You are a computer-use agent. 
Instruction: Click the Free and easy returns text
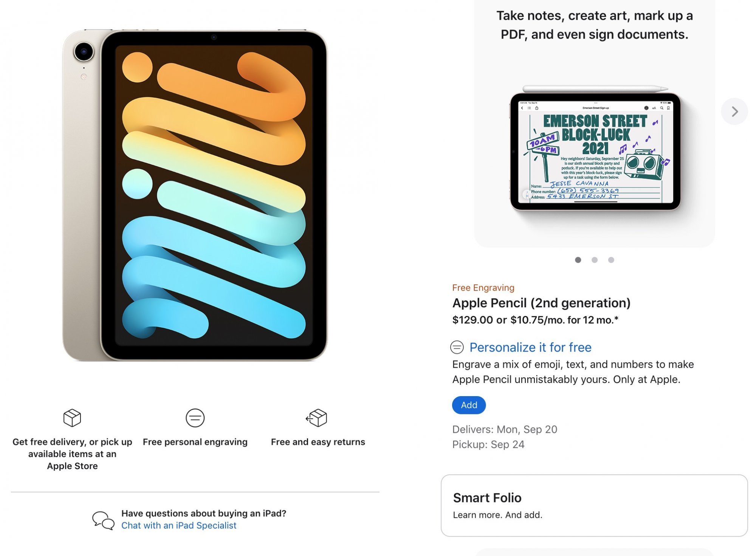[318, 442]
